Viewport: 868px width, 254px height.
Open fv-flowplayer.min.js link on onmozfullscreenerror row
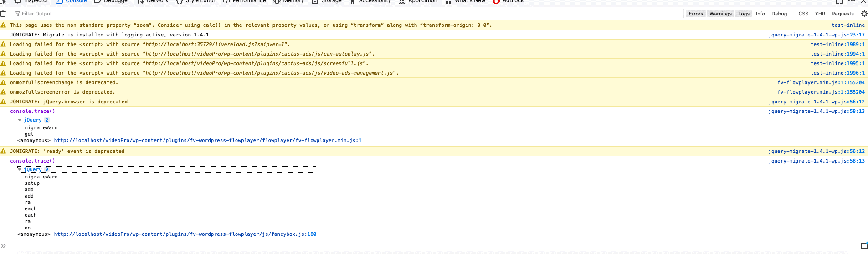click(x=821, y=92)
